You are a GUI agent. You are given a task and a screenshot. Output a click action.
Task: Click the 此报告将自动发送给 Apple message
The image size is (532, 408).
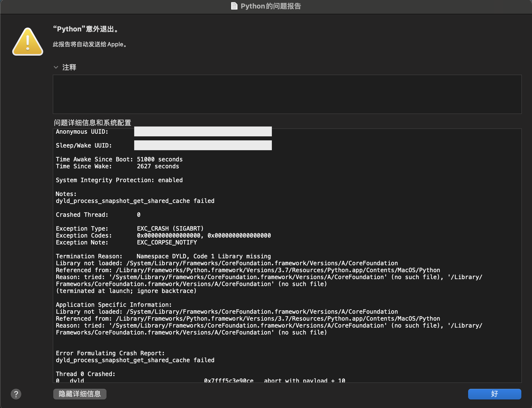coord(90,44)
